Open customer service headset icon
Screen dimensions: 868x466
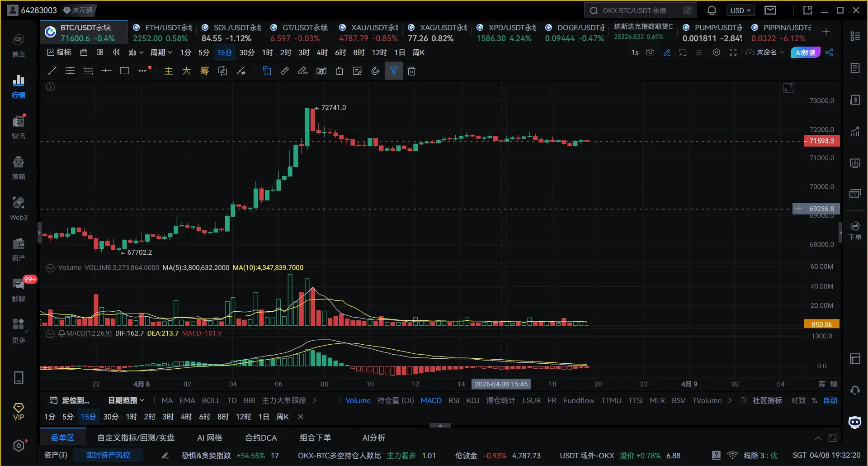click(855, 390)
